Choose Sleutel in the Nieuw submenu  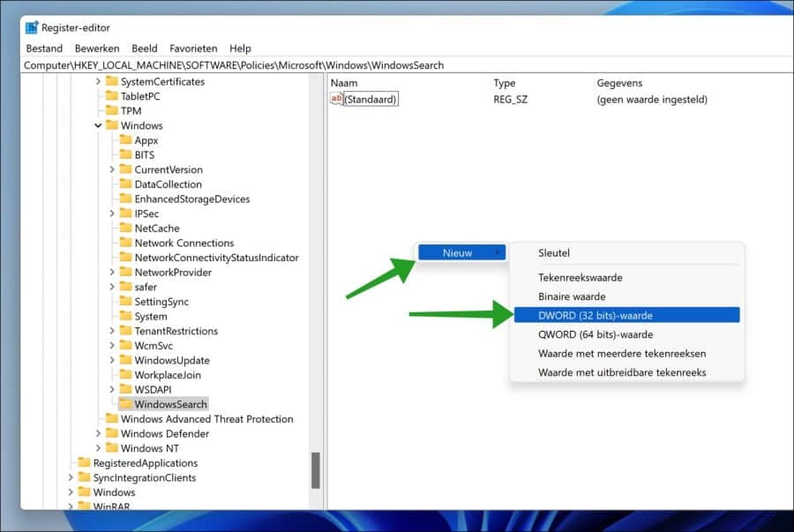[x=627, y=252]
